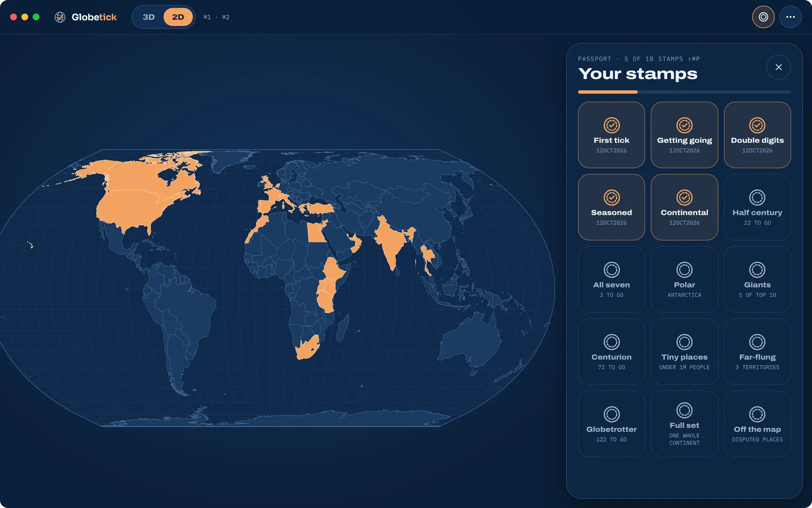
Task: Open the First tick stamp
Action: (612, 135)
